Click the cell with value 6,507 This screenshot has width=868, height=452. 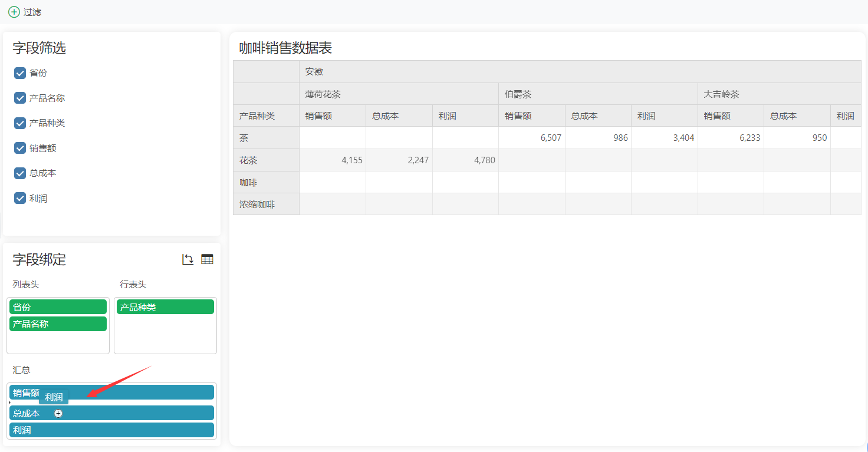[532, 138]
